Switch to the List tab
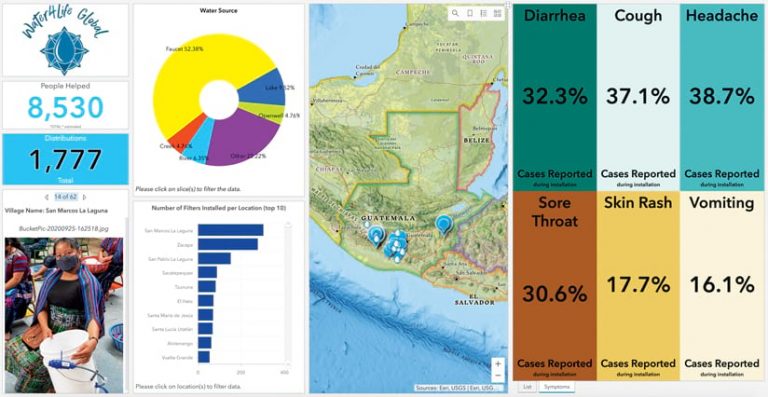The width and height of the screenshot is (768, 397). (527, 387)
